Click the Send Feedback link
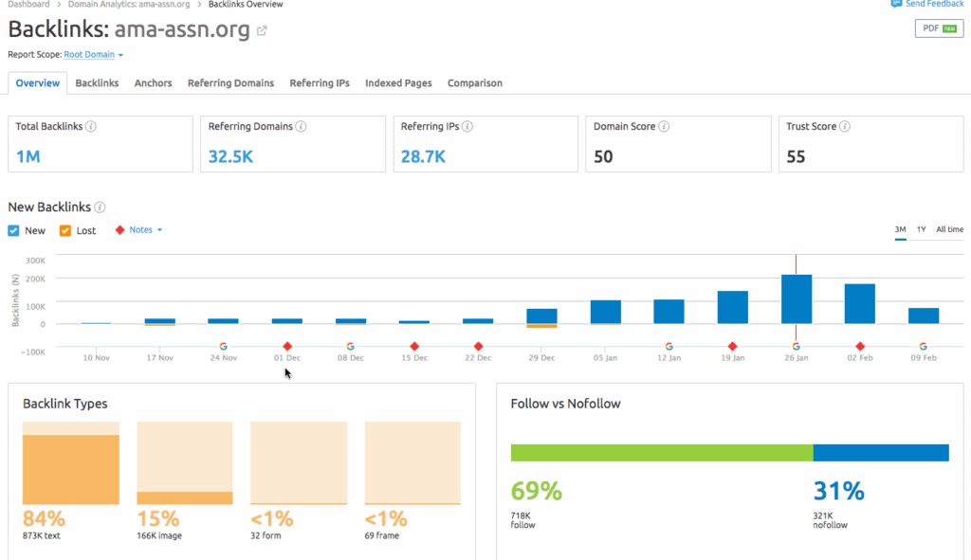 click(x=934, y=4)
